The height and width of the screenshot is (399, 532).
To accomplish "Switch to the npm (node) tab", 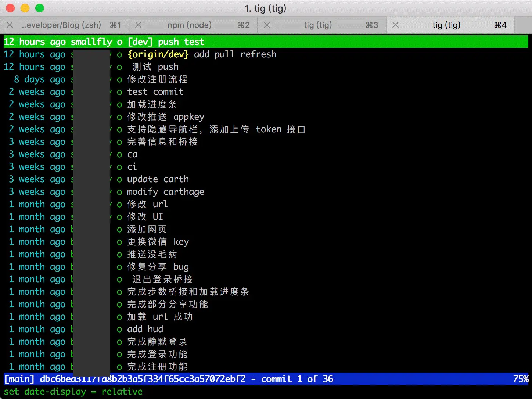I will point(189,25).
